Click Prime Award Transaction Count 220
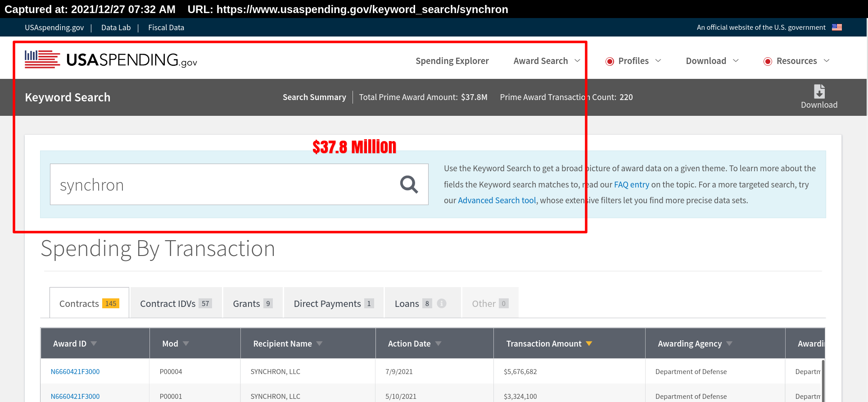 tap(566, 97)
